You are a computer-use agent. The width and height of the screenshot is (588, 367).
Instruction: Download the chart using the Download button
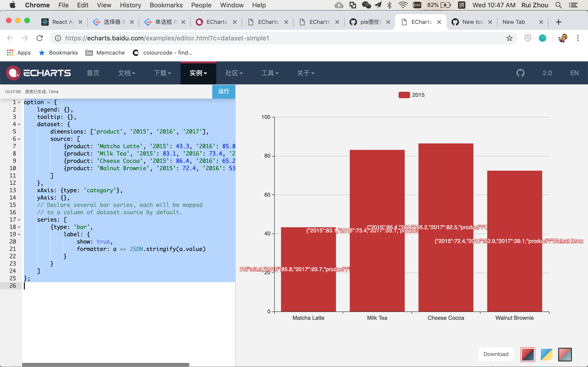coord(496,354)
